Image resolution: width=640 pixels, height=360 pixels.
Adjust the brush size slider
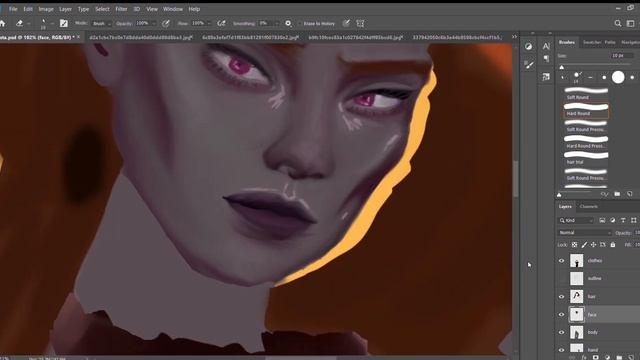[x=562, y=67]
